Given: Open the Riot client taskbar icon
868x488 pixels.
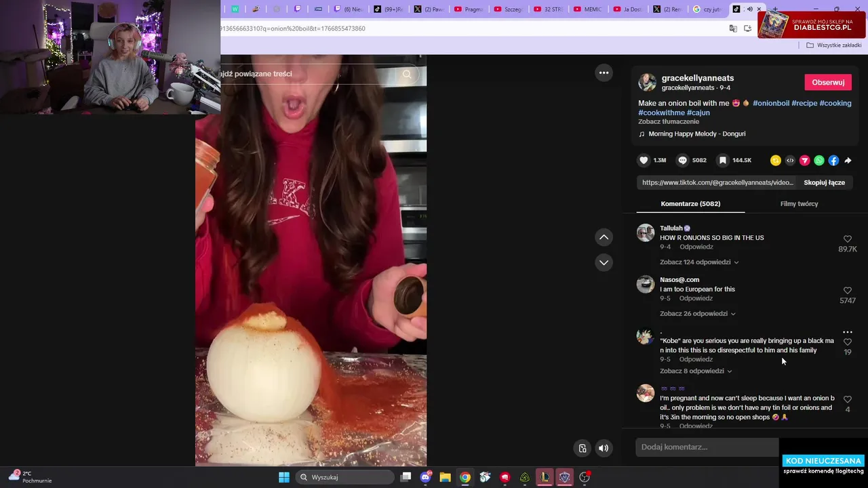Looking at the screenshot, I should click(x=505, y=477).
